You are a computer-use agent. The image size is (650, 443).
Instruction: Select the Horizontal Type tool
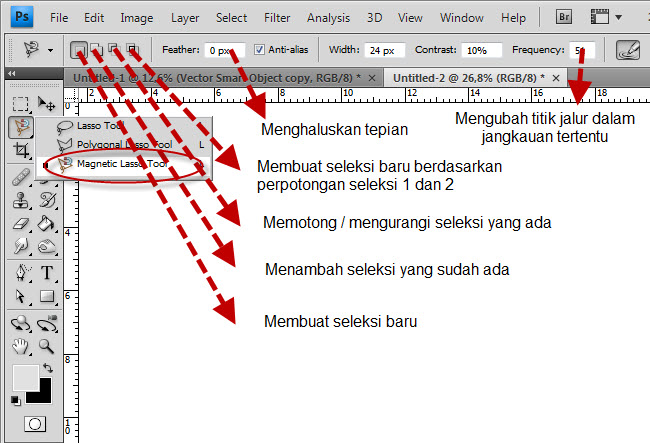(47, 273)
